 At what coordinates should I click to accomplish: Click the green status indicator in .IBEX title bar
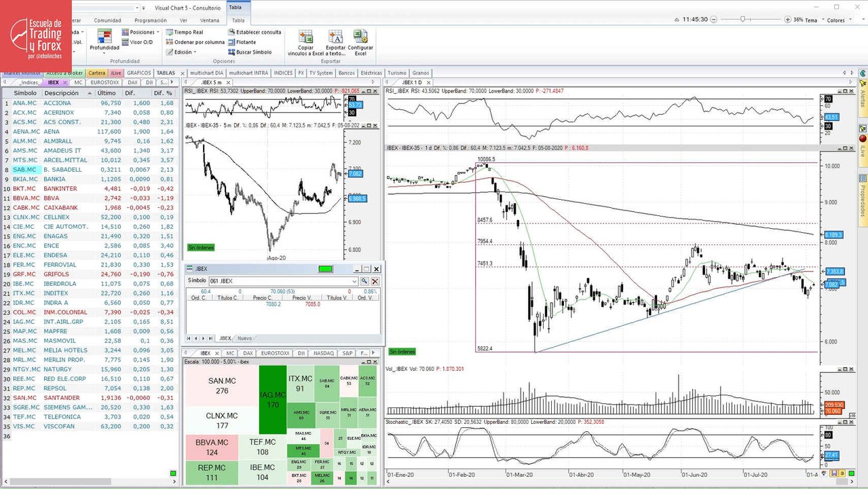click(x=325, y=269)
